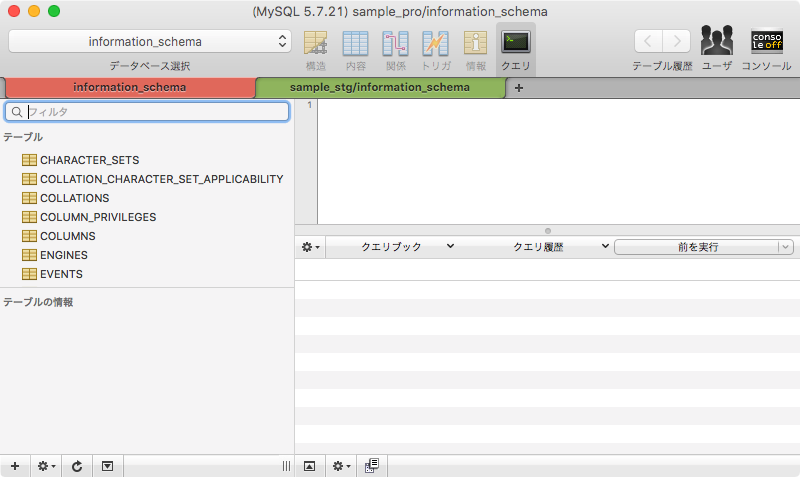Click the Run Previous (前を実行) button
This screenshot has width=800, height=477.
pos(697,247)
